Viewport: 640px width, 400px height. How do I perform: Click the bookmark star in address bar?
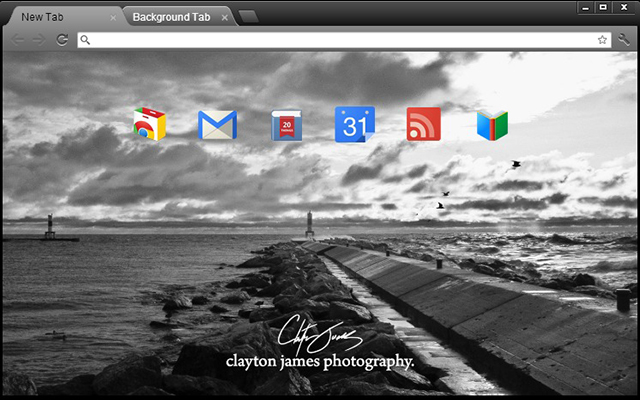pyautogui.click(x=602, y=40)
